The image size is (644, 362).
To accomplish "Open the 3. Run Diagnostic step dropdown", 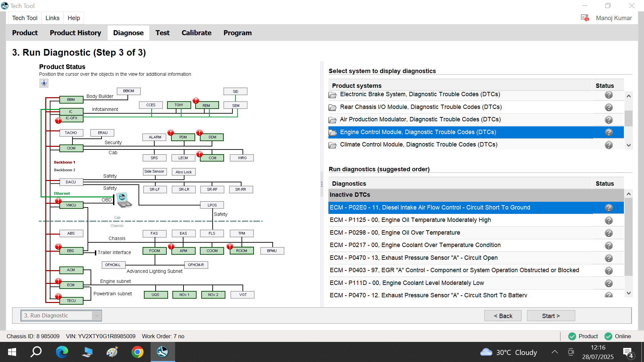I will [97, 315].
